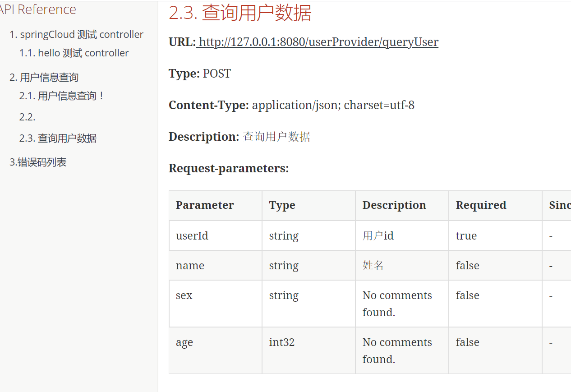Open section 2. 用户信息查询

click(44, 78)
